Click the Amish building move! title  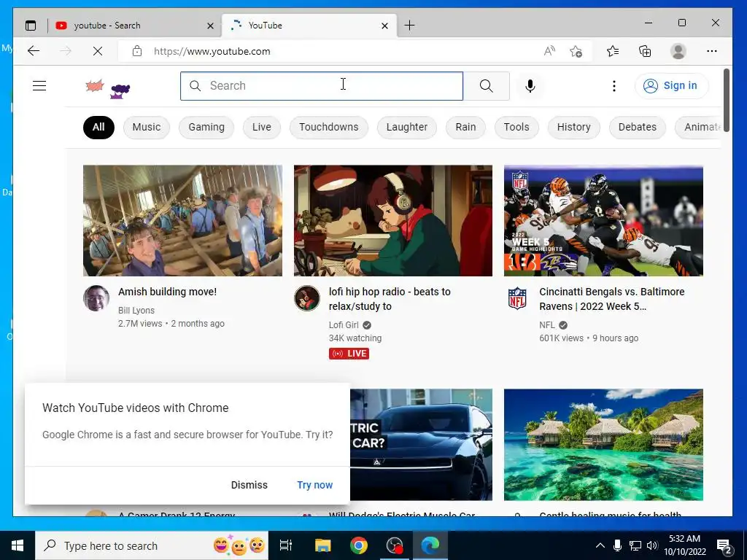pos(167,292)
